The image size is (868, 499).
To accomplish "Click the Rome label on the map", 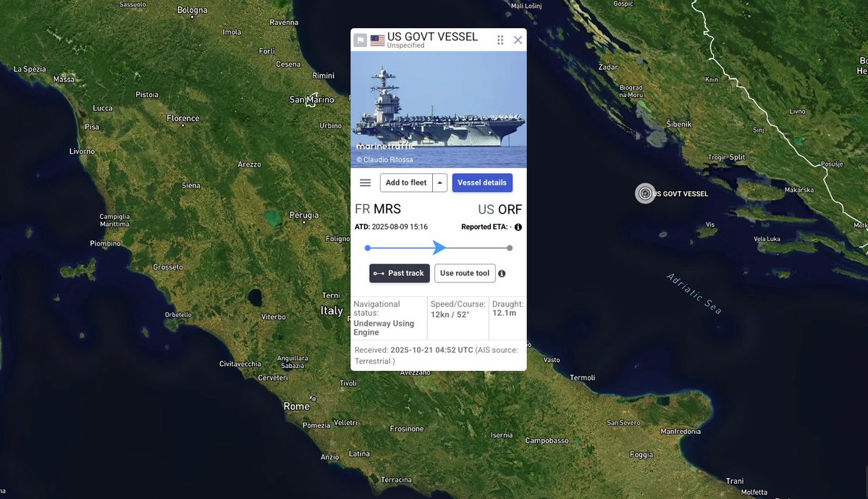I will 297,406.
